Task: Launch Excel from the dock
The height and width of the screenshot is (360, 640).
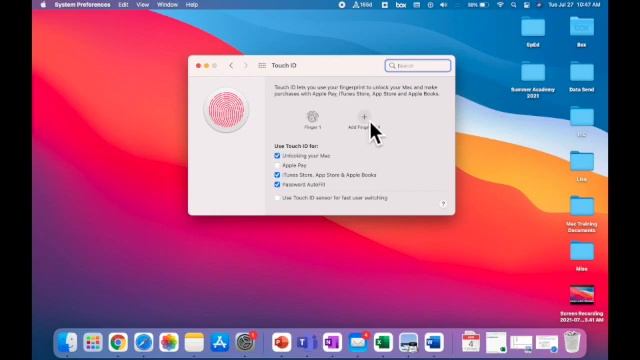Action: [383, 342]
